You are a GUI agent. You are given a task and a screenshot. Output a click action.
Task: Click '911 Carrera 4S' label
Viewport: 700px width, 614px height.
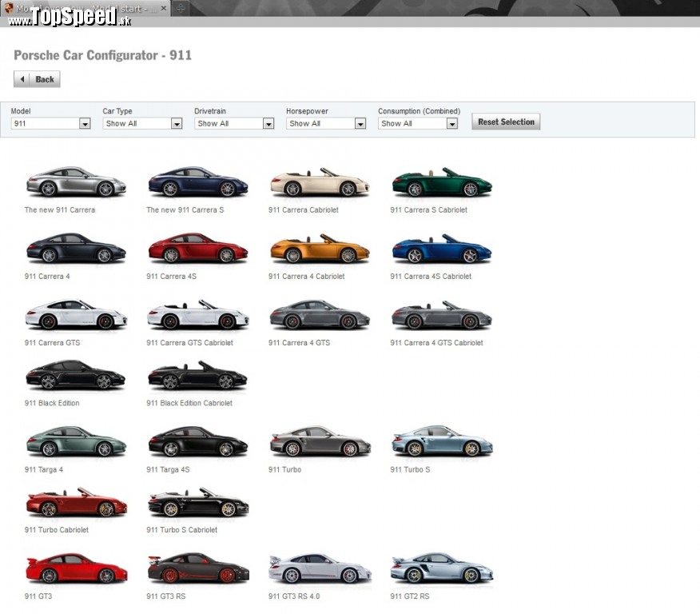click(x=172, y=276)
